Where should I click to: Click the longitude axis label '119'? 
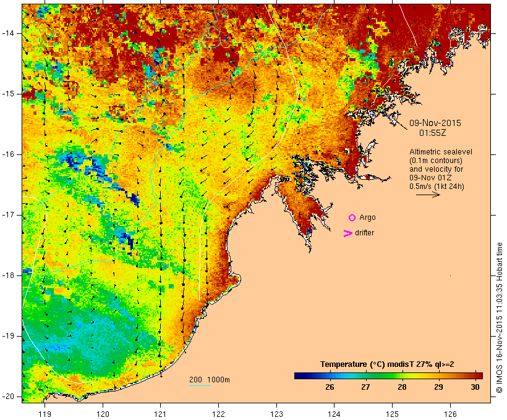45,414
